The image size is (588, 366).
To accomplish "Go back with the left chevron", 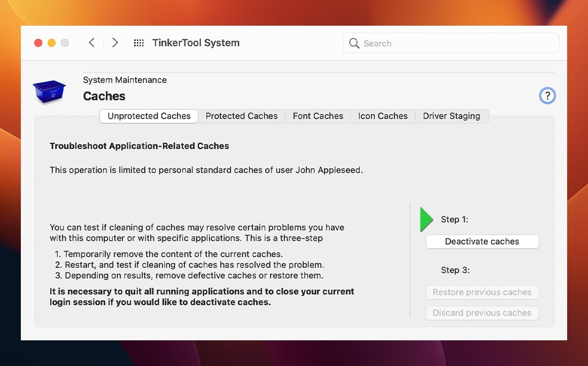I will click(91, 43).
